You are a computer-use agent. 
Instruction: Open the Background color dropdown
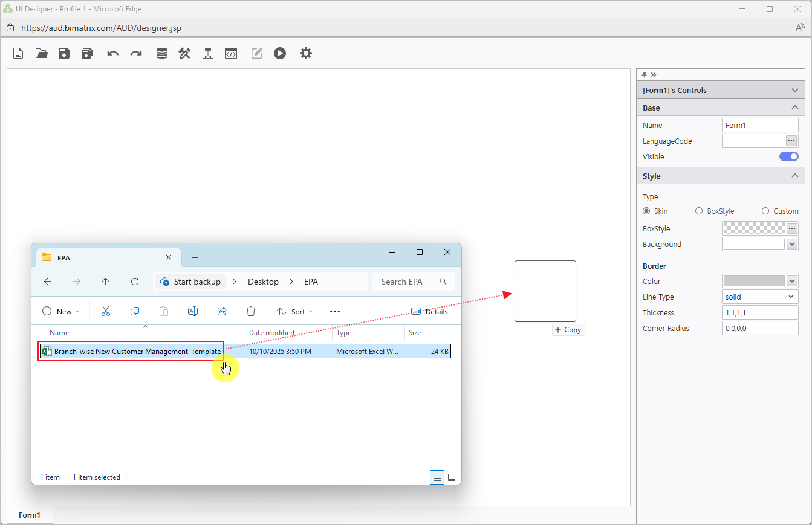(792, 244)
